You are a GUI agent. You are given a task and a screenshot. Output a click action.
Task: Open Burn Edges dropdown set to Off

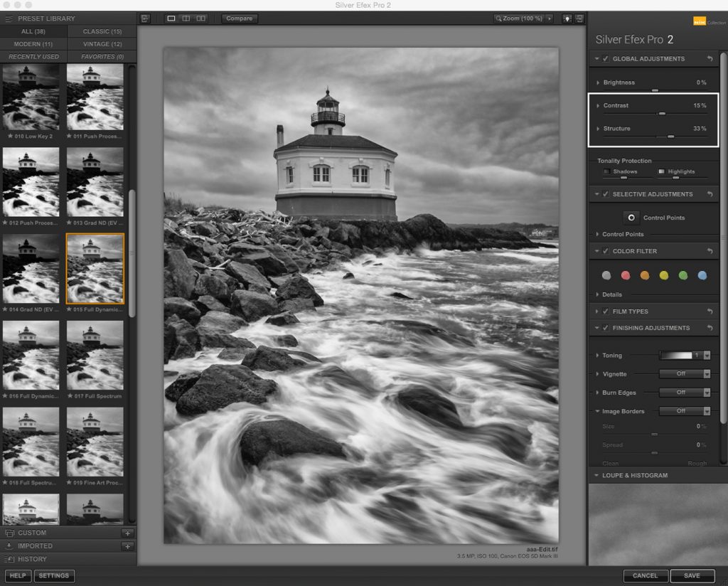tap(685, 393)
